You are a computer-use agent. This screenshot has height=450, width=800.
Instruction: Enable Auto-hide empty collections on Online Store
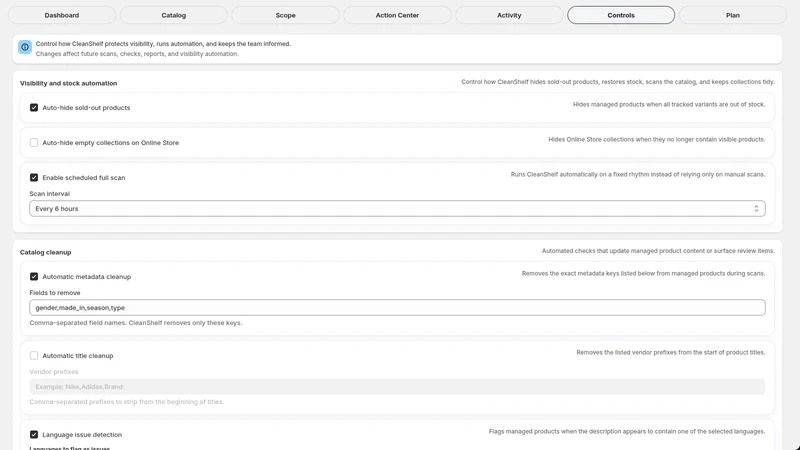(34, 142)
